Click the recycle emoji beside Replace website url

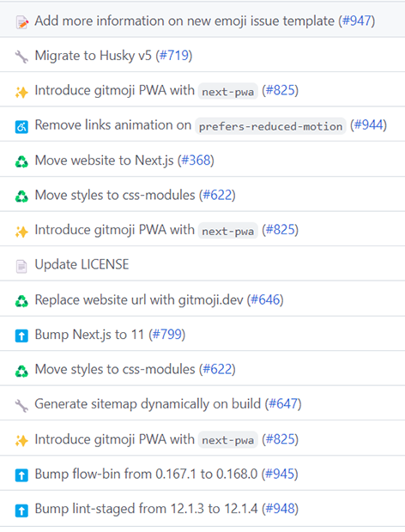click(x=21, y=301)
